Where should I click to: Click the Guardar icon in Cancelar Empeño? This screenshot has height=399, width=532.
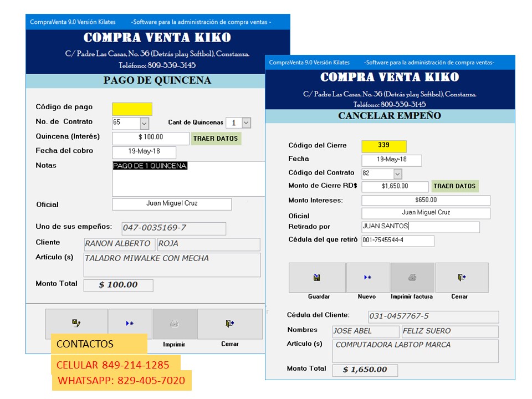[x=317, y=278]
